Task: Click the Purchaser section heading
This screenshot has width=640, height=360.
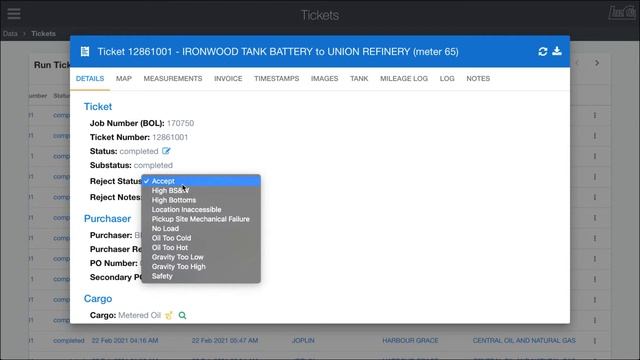Action: (107, 218)
